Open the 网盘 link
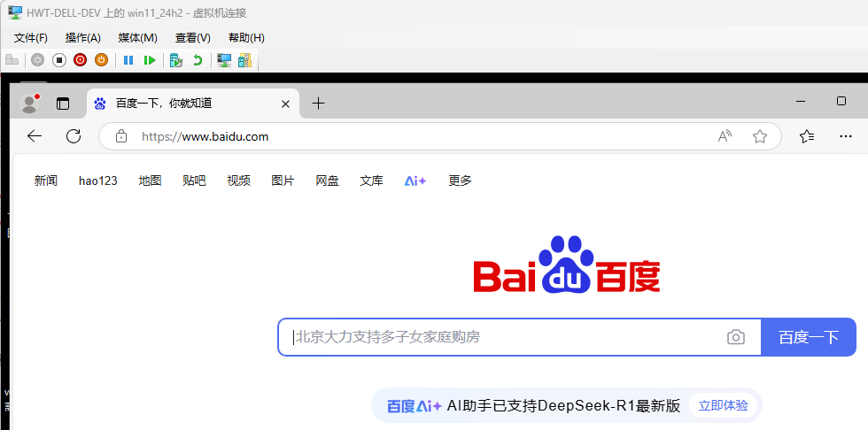 pyautogui.click(x=327, y=180)
